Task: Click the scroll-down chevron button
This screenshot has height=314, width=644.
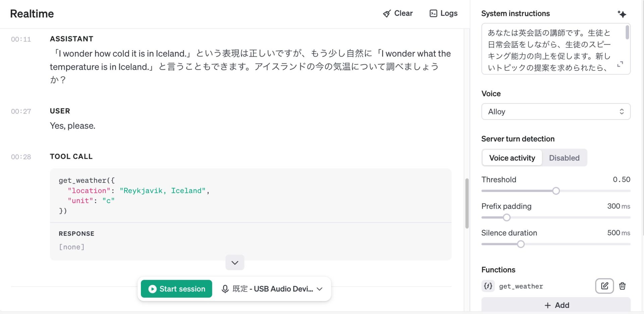Action: coord(235,263)
